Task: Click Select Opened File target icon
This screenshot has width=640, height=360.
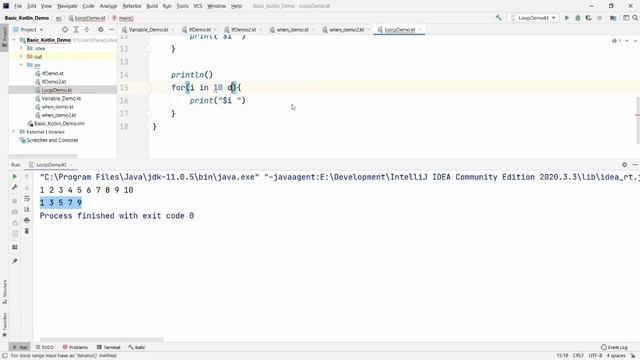Action: 65,29
